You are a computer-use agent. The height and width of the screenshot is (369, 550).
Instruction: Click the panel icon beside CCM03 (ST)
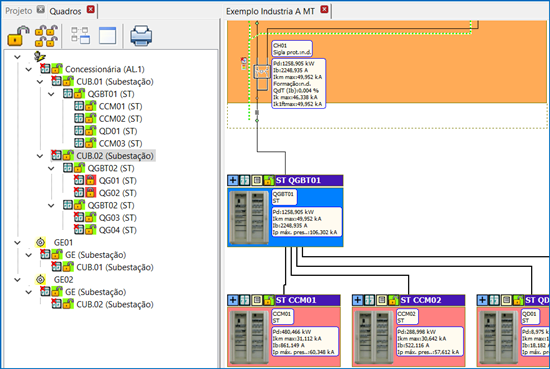pyautogui.click(x=79, y=143)
